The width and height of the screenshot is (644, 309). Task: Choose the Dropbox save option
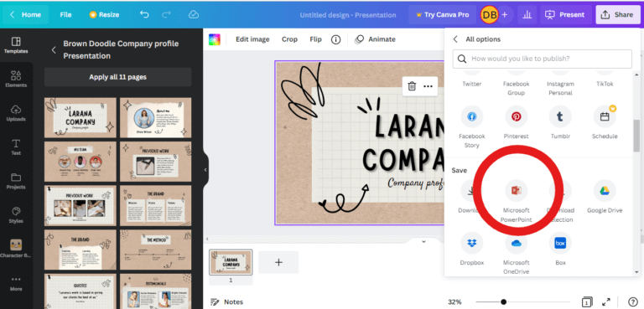pyautogui.click(x=472, y=243)
